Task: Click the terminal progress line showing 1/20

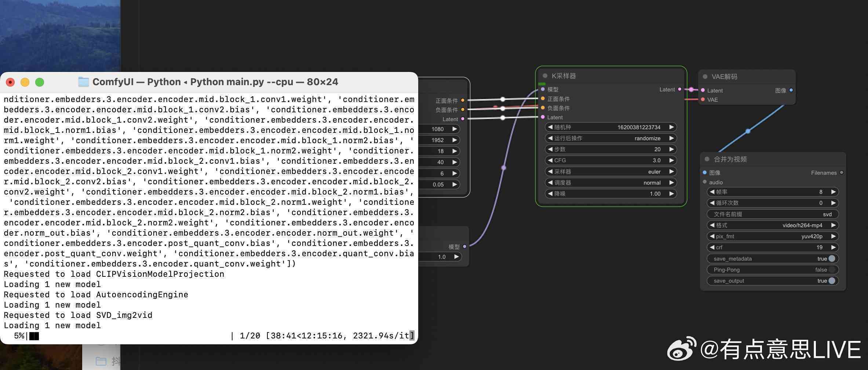Action: pyautogui.click(x=209, y=335)
